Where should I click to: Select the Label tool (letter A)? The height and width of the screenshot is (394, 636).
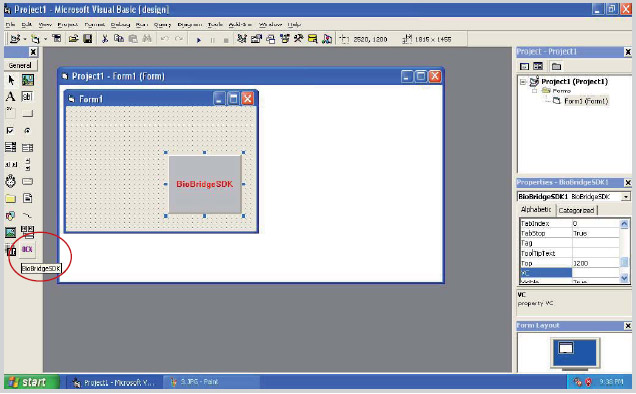click(x=11, y=97)
